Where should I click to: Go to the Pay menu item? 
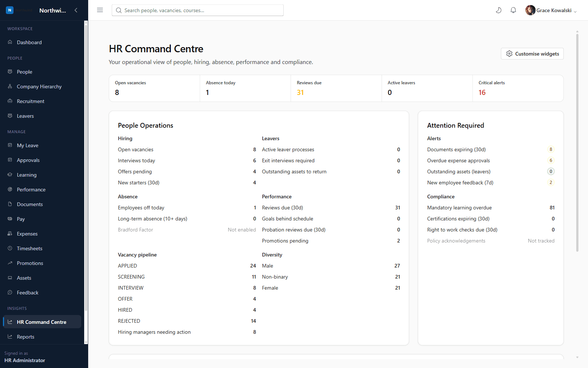42,219
